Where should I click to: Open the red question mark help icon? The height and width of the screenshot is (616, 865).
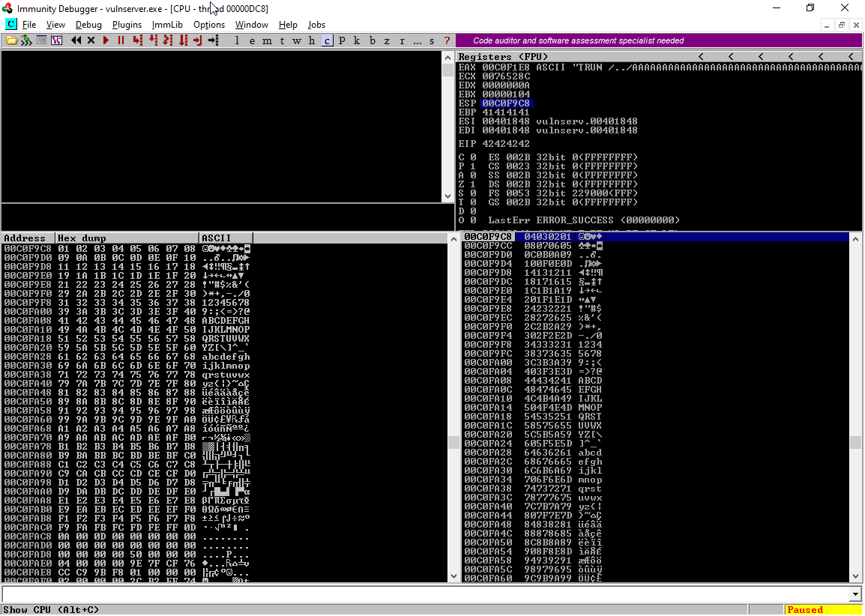coord(447,40)
